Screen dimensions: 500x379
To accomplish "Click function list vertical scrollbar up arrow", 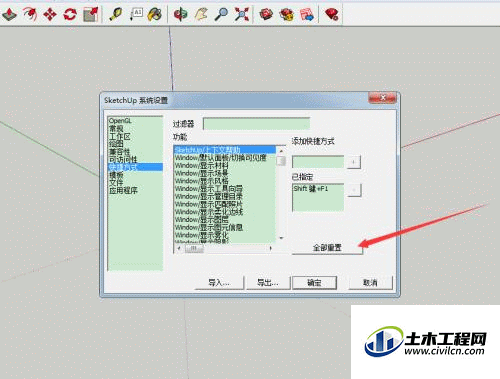I will coord(281,150).
